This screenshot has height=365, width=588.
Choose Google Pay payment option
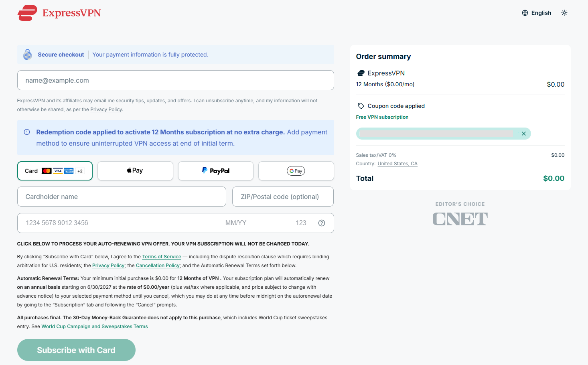pyautogui.click(x=296, y=171)
